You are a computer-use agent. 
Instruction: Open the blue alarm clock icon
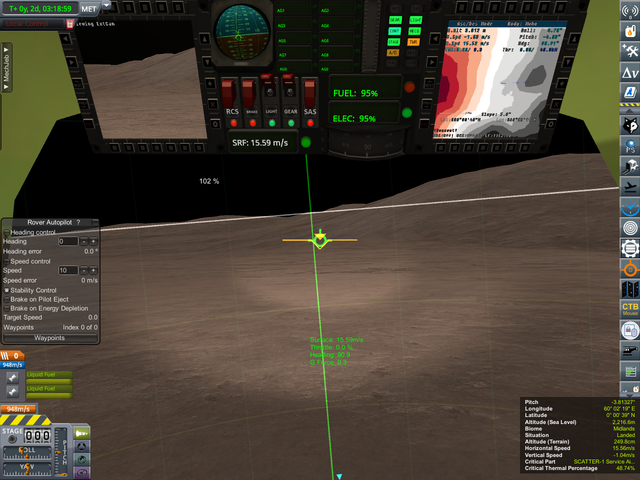point(630,207)
